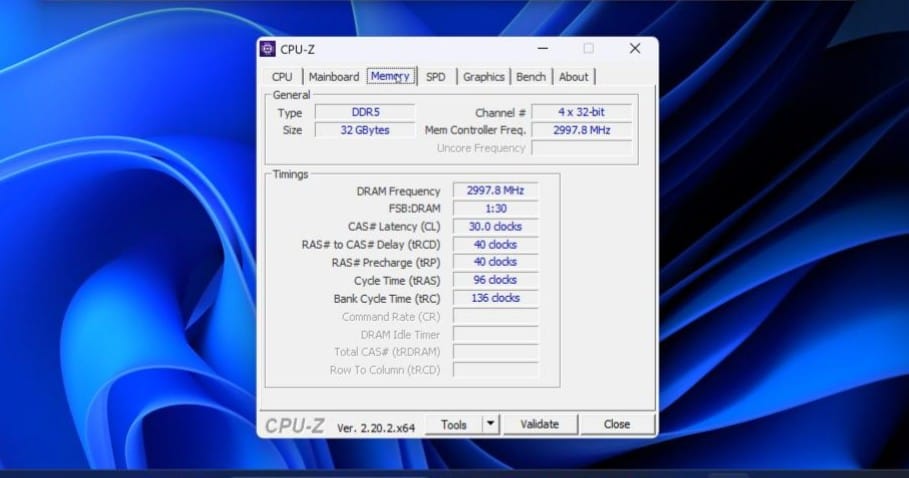The height and width of the screenshot is (478, 909).
Task: Click the DRAM Frequency label
Action: (398, 191)
